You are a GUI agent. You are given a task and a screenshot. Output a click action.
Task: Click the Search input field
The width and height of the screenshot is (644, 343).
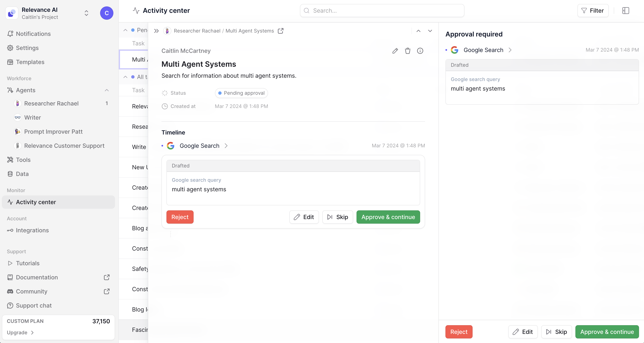pos(382,11)
